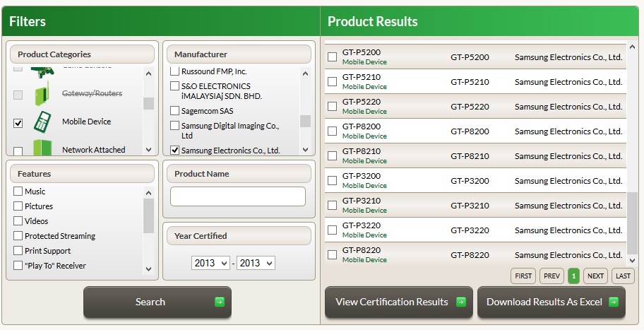
Task: Uncheck Samsung Electronics Co., Ltd. manufacturer
Action: pos(174,150)
